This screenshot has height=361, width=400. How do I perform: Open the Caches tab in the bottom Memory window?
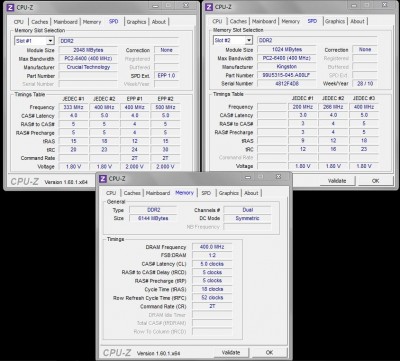click(x=132, y=193)
